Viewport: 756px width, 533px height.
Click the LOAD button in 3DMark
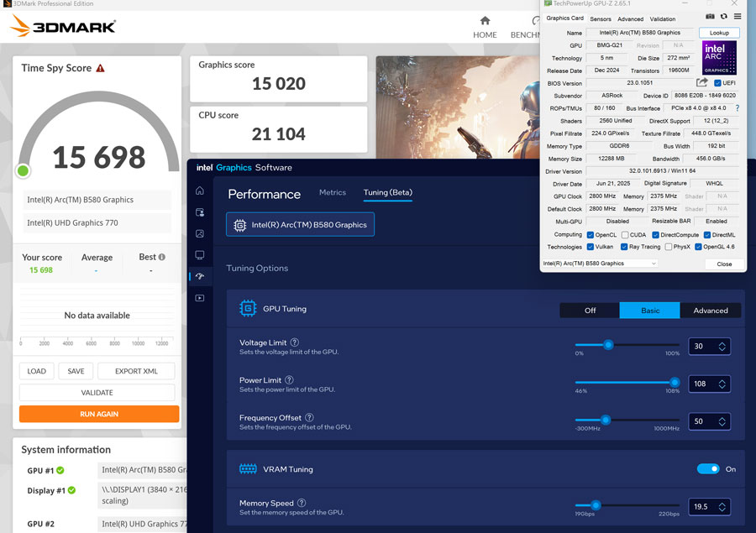point(37,371)
